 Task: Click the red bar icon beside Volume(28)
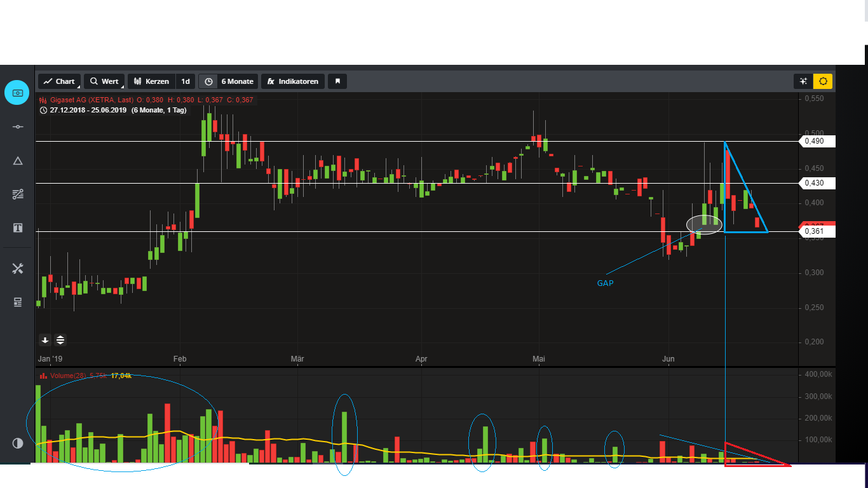point(43,376)
